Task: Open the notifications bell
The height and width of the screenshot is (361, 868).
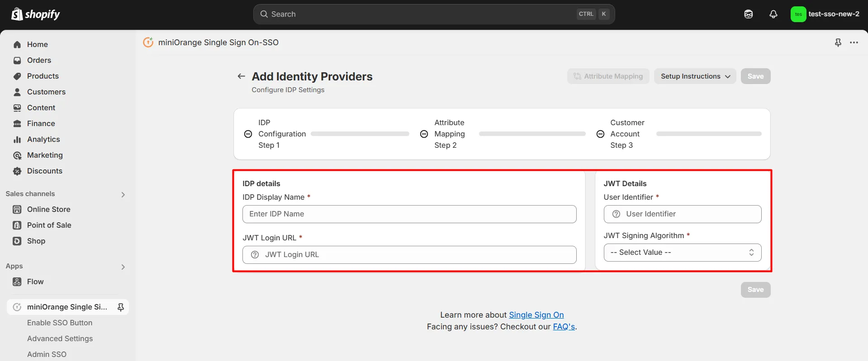Action: tap(773, 14)
